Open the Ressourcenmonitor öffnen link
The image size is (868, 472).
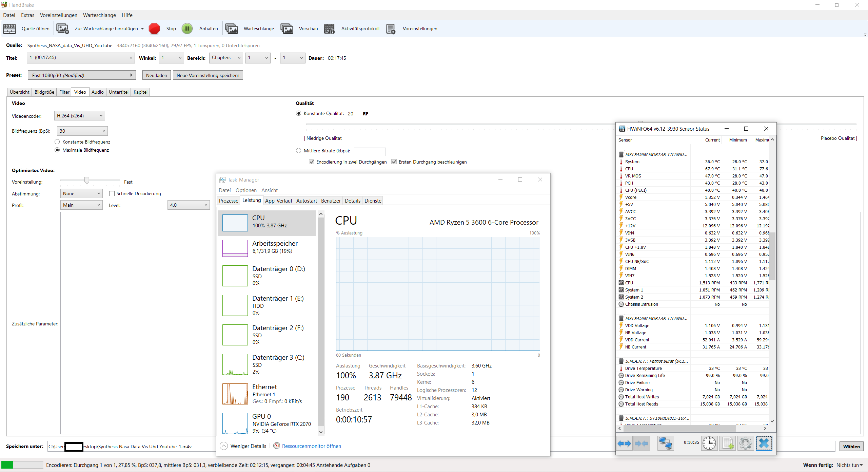coord(311,446)
